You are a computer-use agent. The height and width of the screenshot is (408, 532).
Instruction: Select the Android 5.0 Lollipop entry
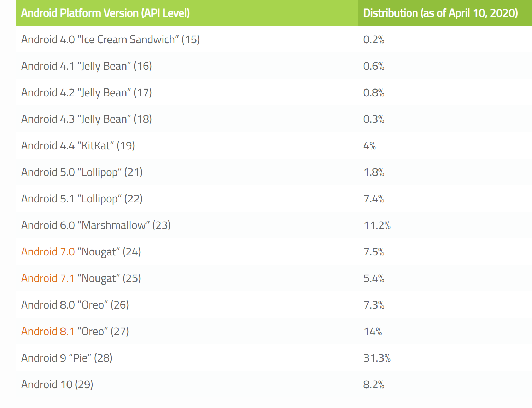[x=82, y=172]
